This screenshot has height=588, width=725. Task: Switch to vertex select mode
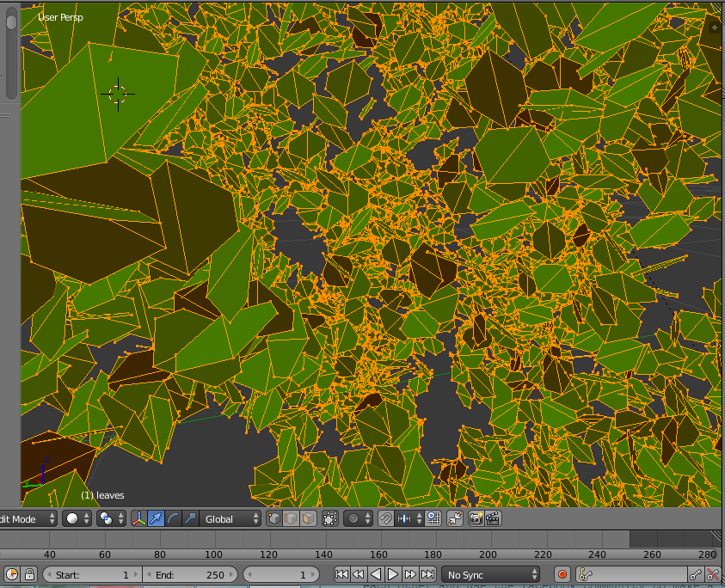pyautogui.click(x=274, y=518)
